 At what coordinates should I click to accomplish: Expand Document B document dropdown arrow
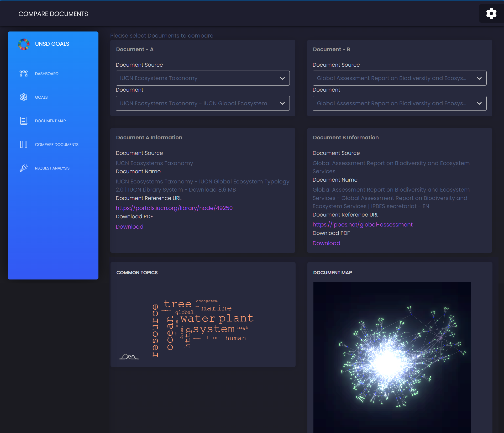(x=479, y=103)
